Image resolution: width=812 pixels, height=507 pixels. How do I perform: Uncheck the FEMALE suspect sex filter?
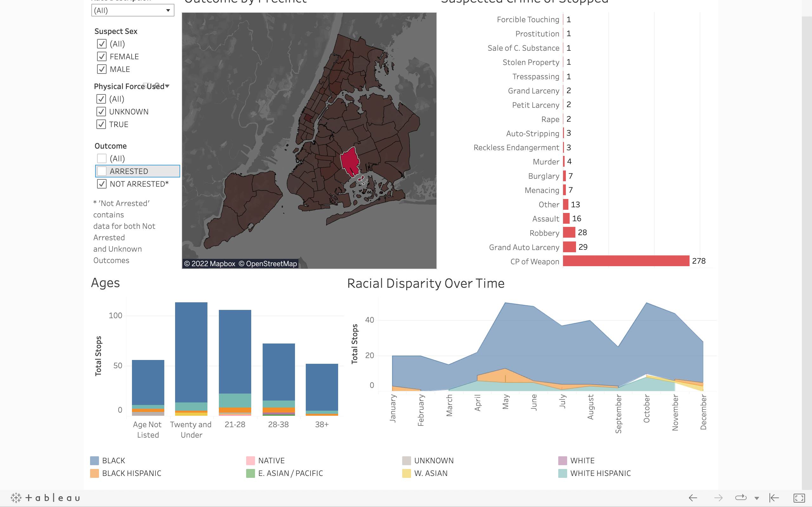(x=102, y=56)
